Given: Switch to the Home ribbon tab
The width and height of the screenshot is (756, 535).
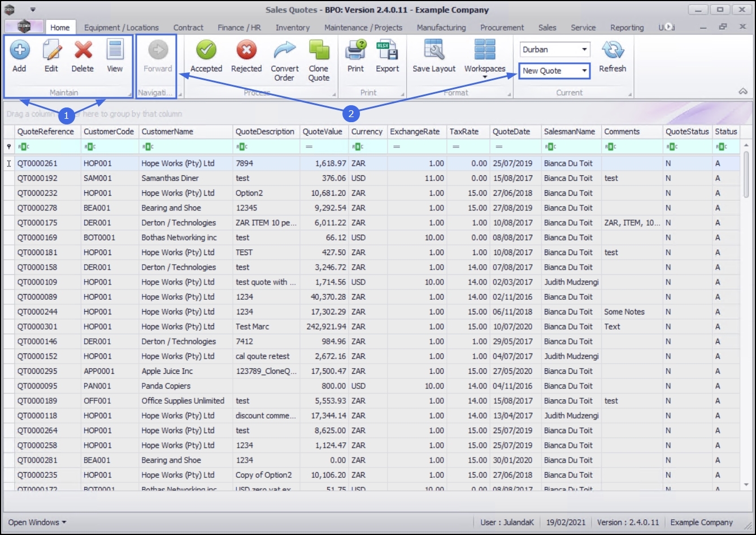Looking at the screenshot, I should 60,27.
